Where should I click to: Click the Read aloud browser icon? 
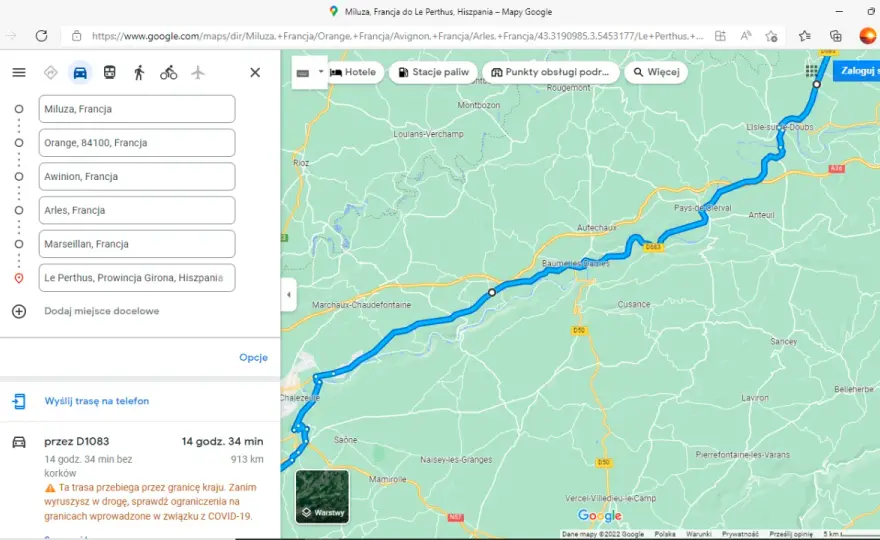[746, 36]
